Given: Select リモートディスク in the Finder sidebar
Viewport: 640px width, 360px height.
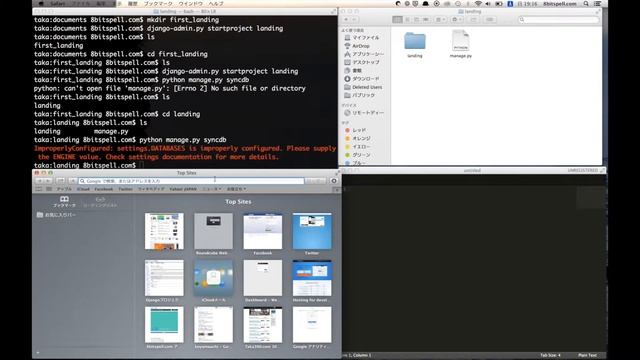Looking at the screenshot, I should click(363, 113).
